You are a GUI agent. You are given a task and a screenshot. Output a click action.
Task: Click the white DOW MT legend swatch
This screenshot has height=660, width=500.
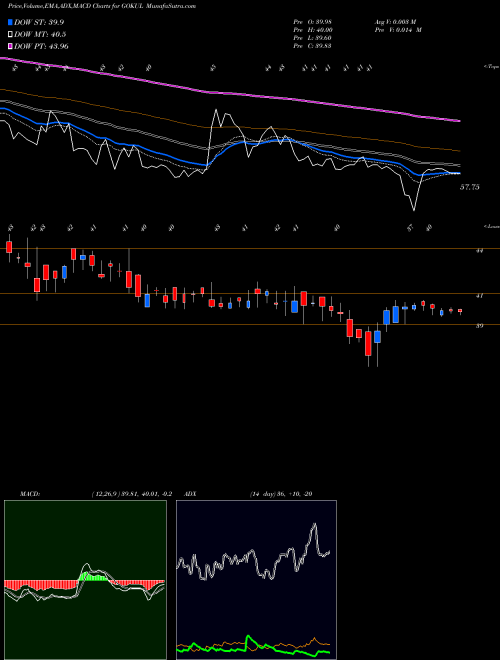[11, 35]
